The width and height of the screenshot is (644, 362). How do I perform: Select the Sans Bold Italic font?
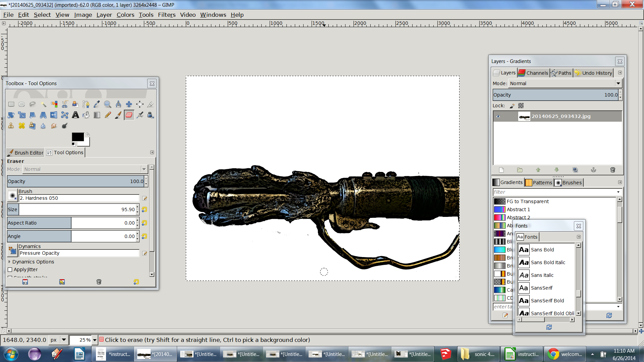(548, 262)
